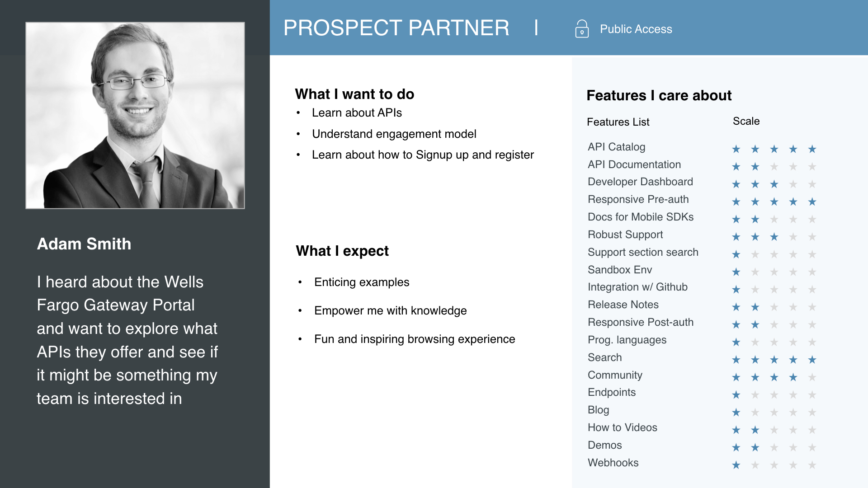Click the second star for API Documentation
Screen dimensions: 868x488
tap(755, 167)
